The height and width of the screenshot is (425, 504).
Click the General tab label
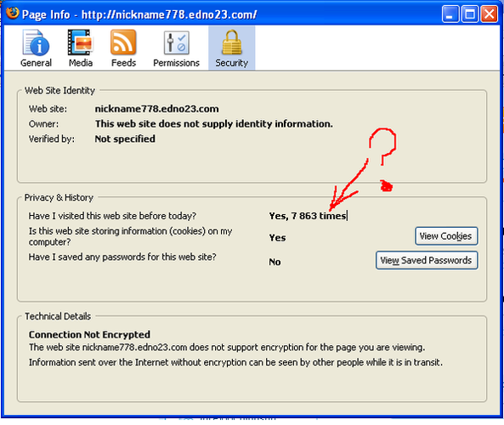click(x=36, y=63)
